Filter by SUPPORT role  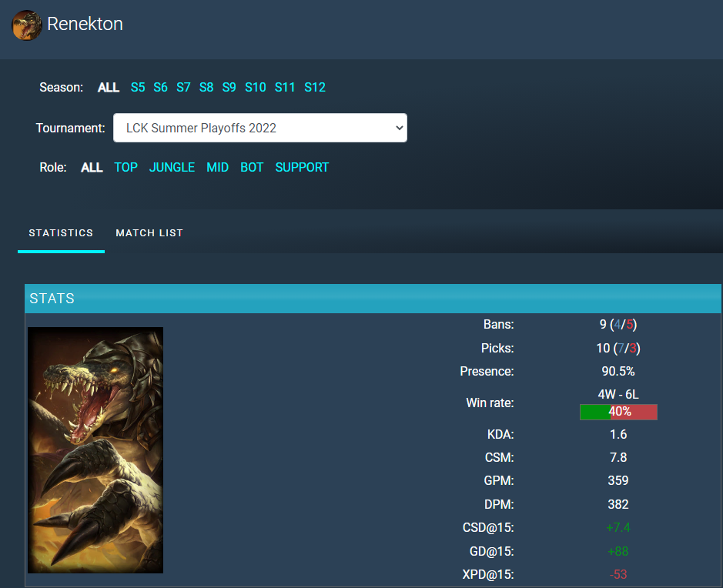tap(302, 167)
